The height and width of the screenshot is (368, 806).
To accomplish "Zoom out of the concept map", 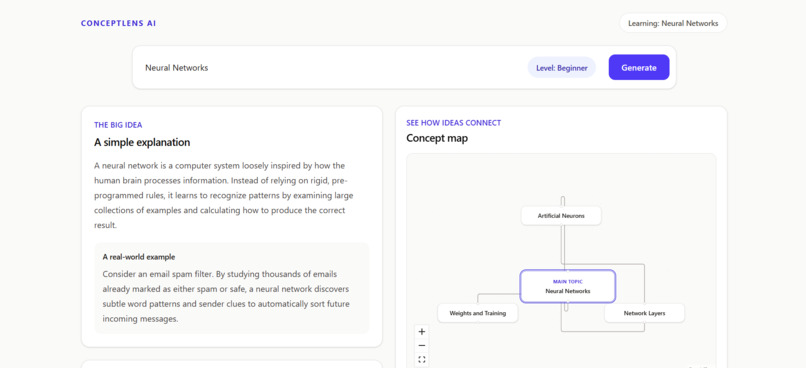I will [x=422, y=345].
